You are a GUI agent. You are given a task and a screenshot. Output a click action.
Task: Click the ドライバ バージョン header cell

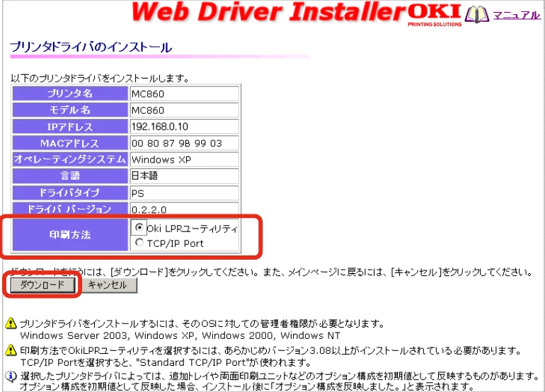(x=70, y=209)
